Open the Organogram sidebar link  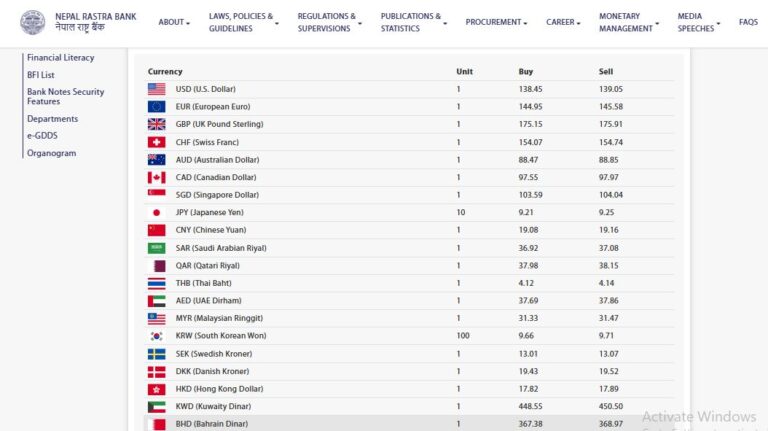(51, 153)
